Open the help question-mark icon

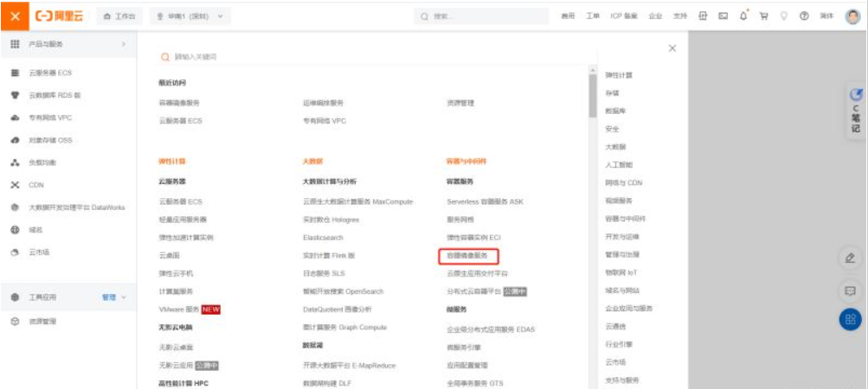(x=804, y=16)
